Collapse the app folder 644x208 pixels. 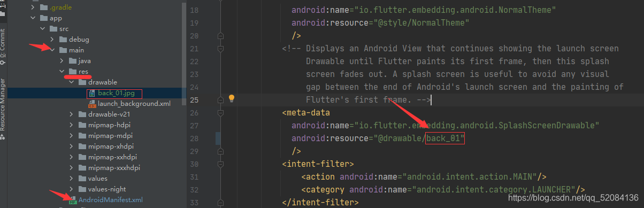[x=33, y=18]
